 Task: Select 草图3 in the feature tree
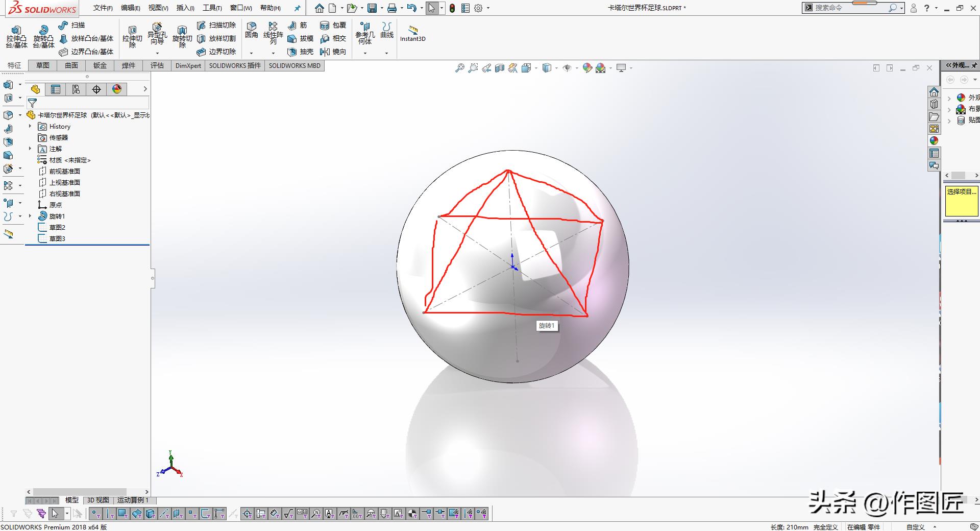[57, 238]
